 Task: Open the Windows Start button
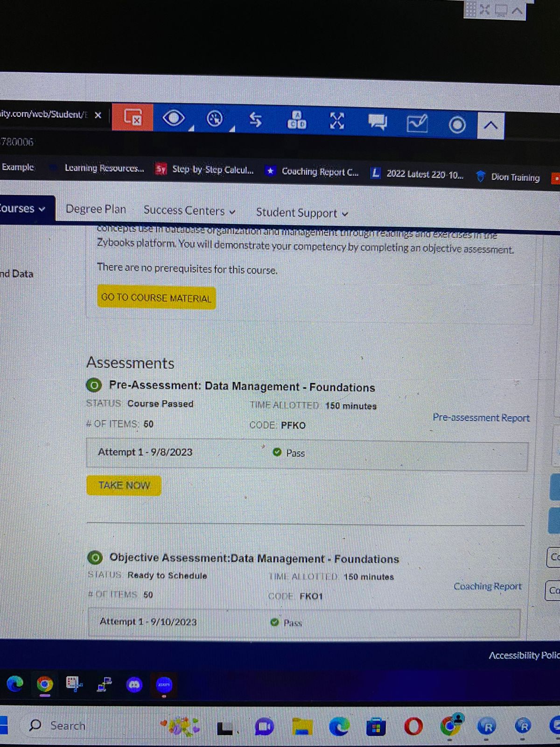pyautogui.click(x=4, y=725)
